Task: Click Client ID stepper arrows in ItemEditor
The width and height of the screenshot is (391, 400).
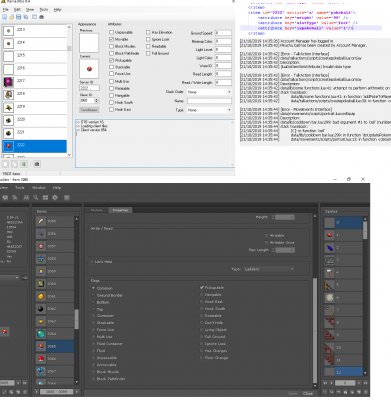Action: (x=97, y=100)
